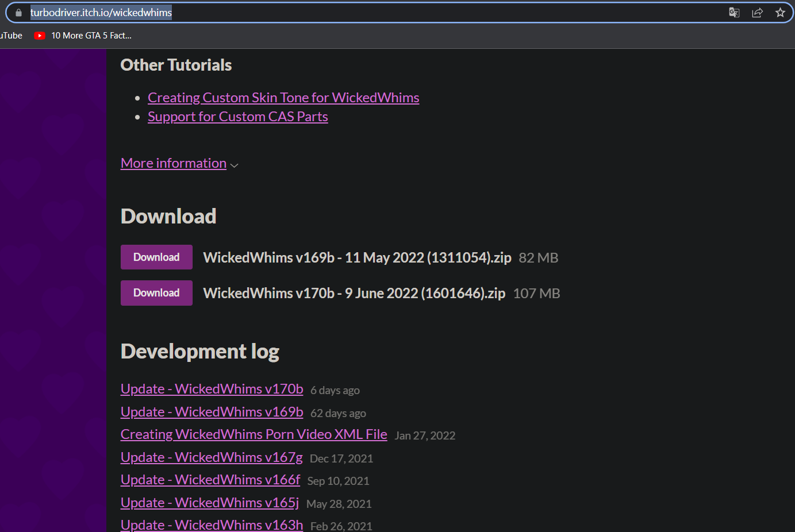Click the 'Dec 17, 2021' date
This screenshot has width=795, height=532.
click(x=341, y=459)
